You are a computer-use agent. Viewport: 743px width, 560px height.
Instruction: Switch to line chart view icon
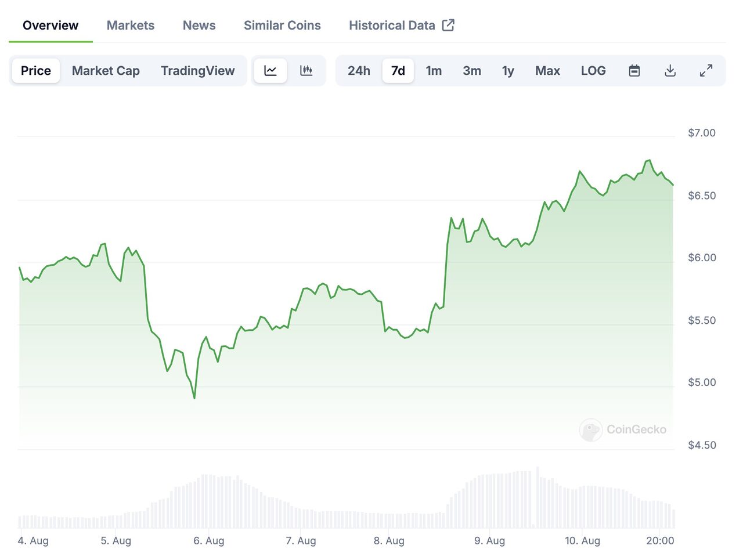tap(270, 71)
